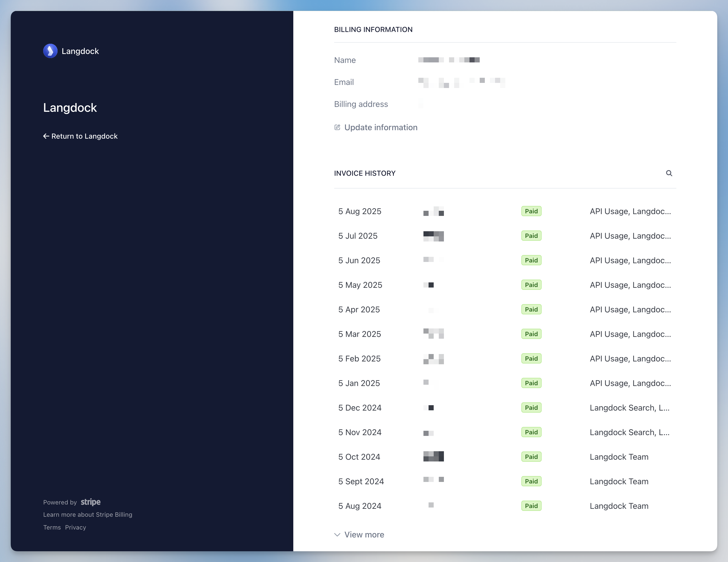Click description of 5 Jun 2025 invoice
This screenshot has height=562, width=728.
630,260
